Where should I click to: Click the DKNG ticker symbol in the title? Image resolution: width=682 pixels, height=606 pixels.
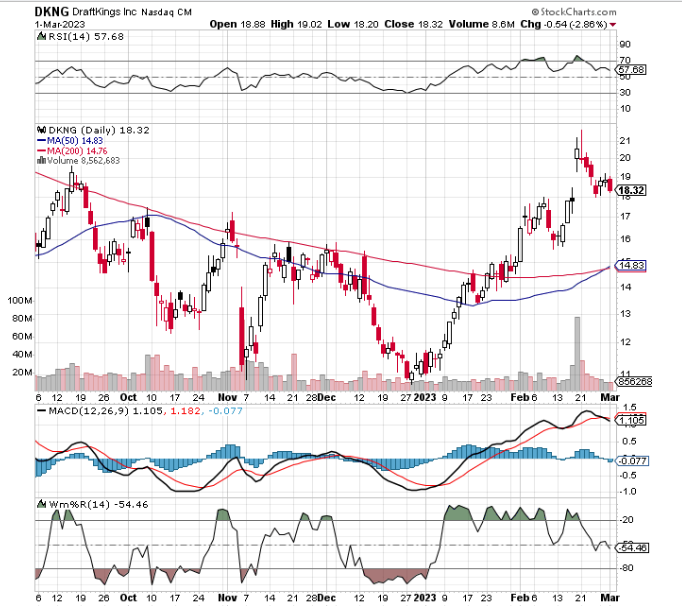pyautogui.click(x=51, y=12)
